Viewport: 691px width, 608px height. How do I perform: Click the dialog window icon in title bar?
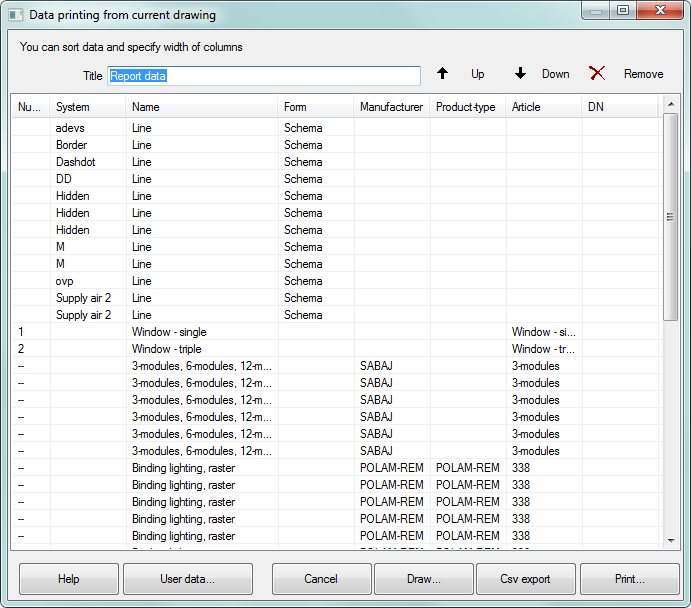click(x=15, y=15)
